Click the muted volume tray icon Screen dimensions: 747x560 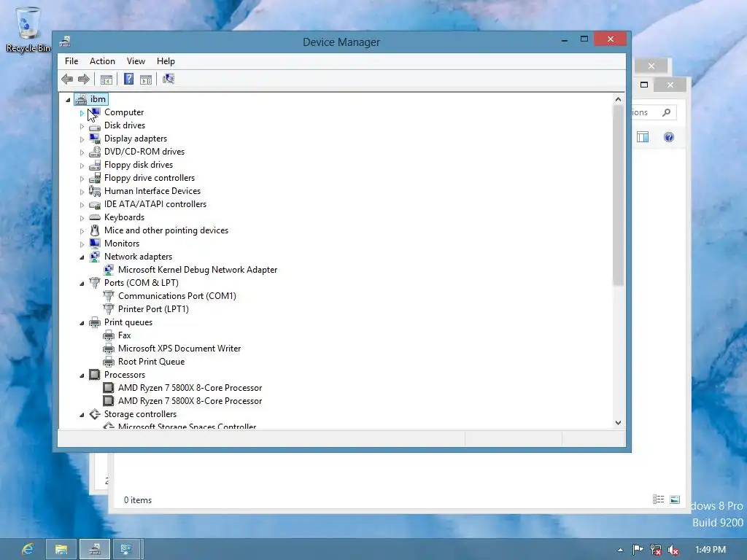673,550
